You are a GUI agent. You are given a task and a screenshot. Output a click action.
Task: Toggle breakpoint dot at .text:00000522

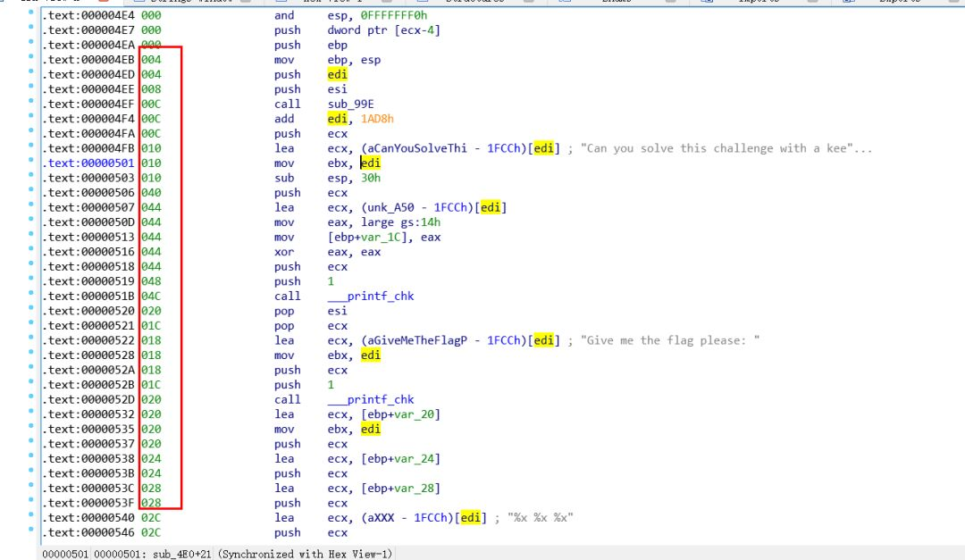(x=30, y=338)
